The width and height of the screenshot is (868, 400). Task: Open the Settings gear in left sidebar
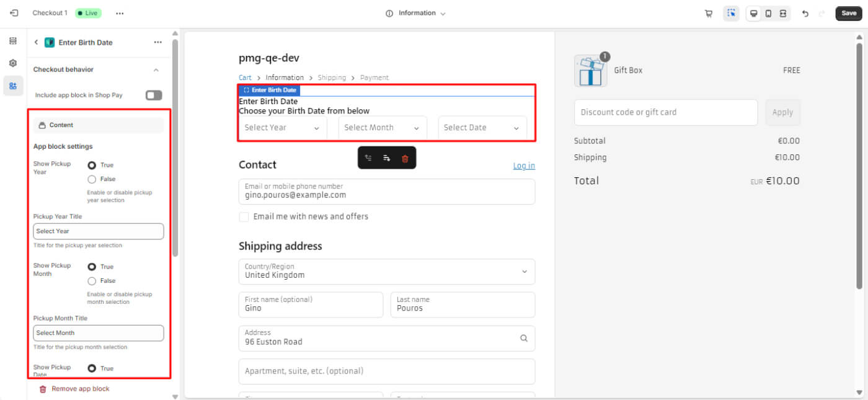pyautogui.click(x=13, y=63)
